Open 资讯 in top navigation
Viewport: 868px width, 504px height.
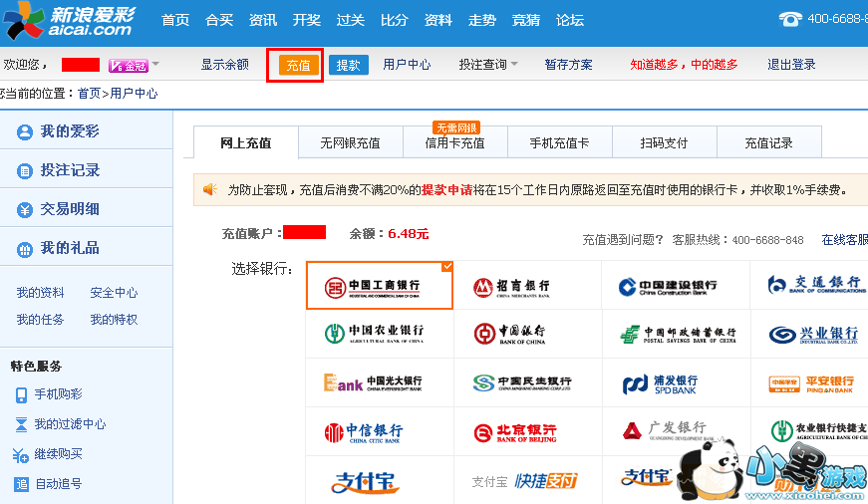263,21
